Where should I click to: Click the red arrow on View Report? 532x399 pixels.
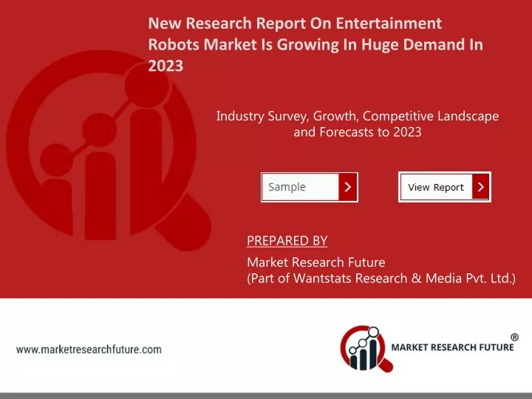click(x=480, y=187)
